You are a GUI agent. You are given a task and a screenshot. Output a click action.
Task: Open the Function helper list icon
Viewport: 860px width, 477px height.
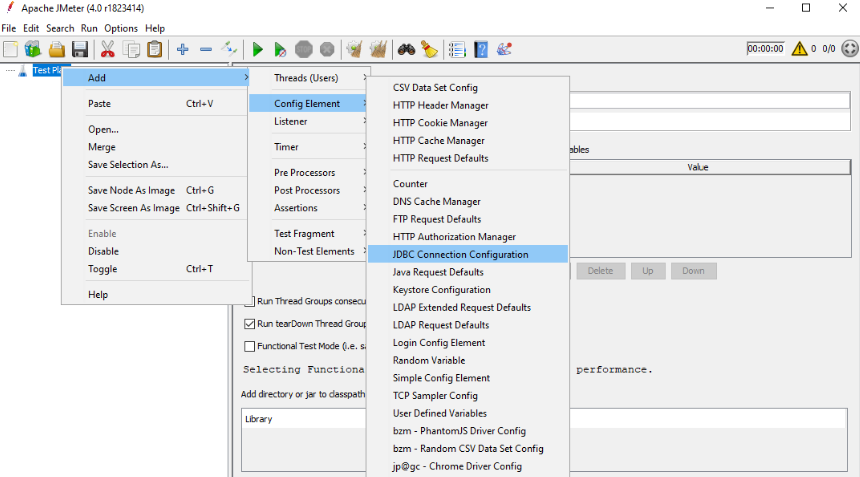point(457,49)
